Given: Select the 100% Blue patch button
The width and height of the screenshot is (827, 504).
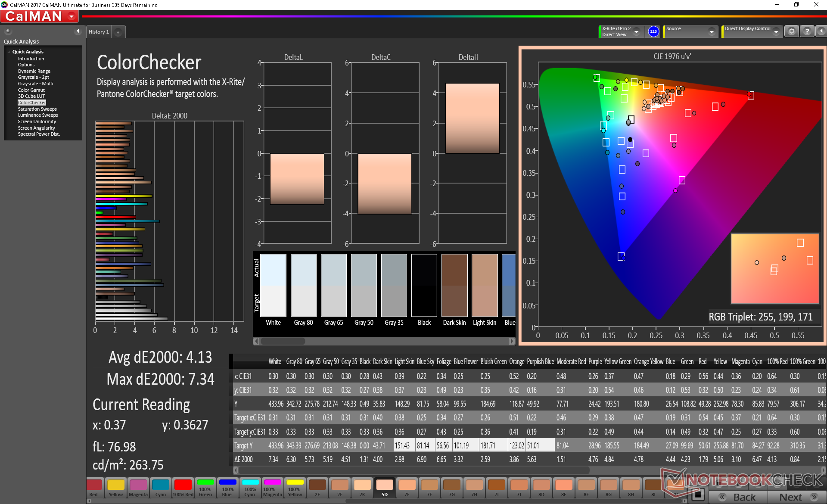Looking at the screenshot, I should click(228, 488).
